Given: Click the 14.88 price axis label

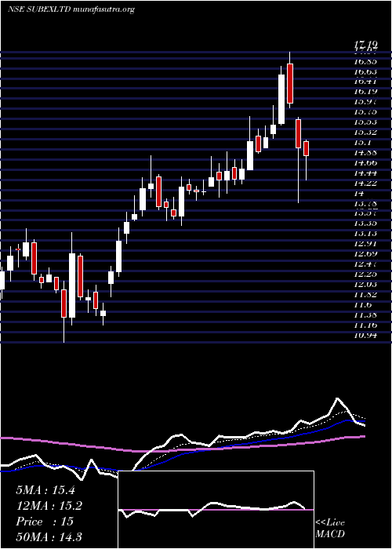Looking at the screenshot, I should point(365,153).
